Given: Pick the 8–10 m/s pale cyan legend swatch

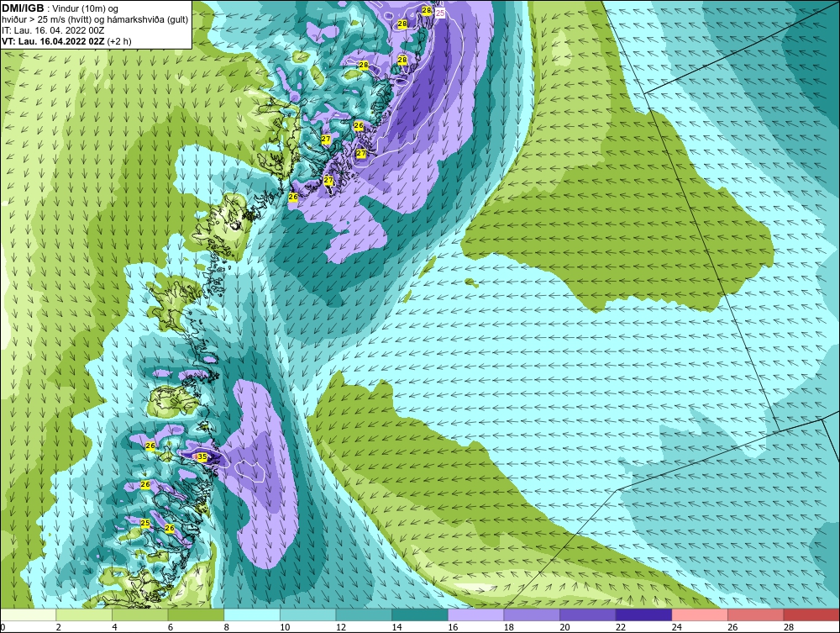Looking at the screenshot, I should pyautogui.click(x=252, y=615).
